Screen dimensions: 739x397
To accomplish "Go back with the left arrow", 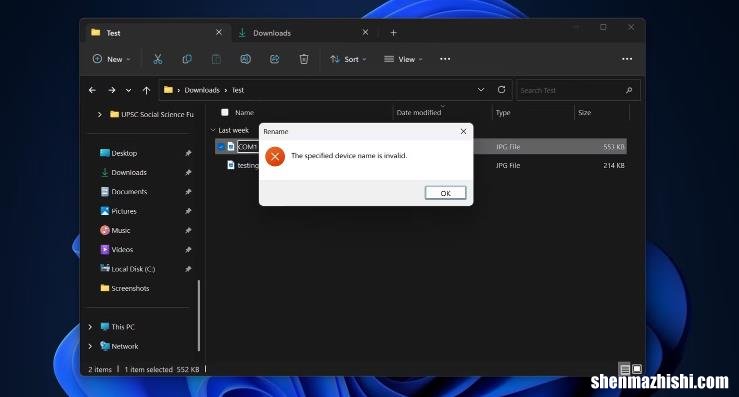I will [92, 90].
